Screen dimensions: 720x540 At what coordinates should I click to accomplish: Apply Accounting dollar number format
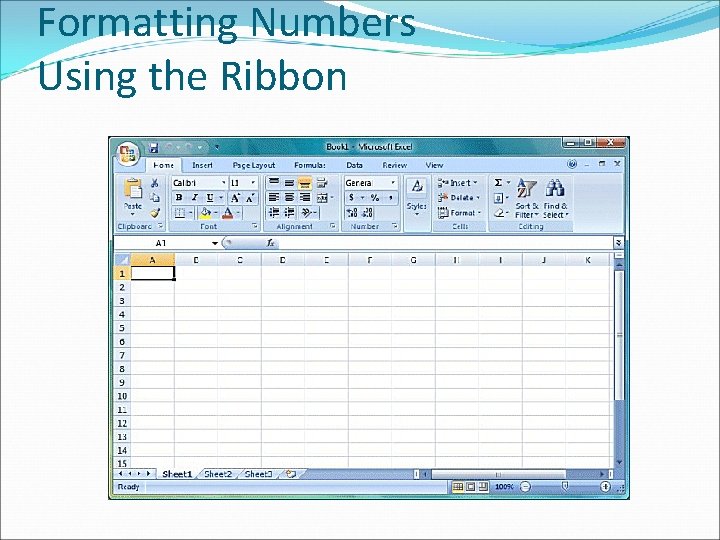[352, 197]
